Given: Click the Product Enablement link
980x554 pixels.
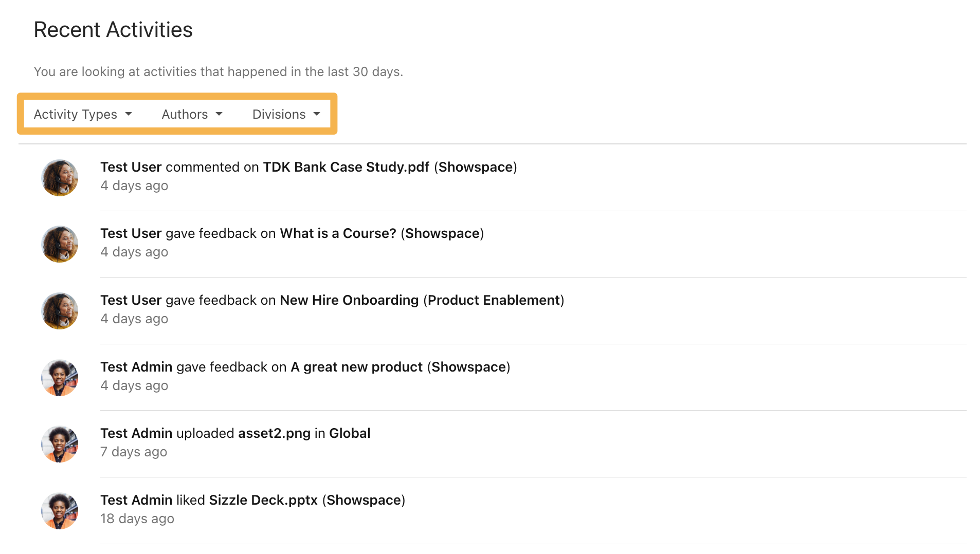Looking at the screenshot, I should click(x=494, y=300).
